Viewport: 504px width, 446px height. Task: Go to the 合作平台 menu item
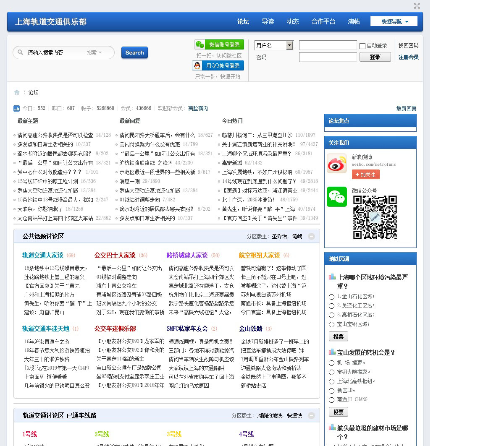pos(323,21)
